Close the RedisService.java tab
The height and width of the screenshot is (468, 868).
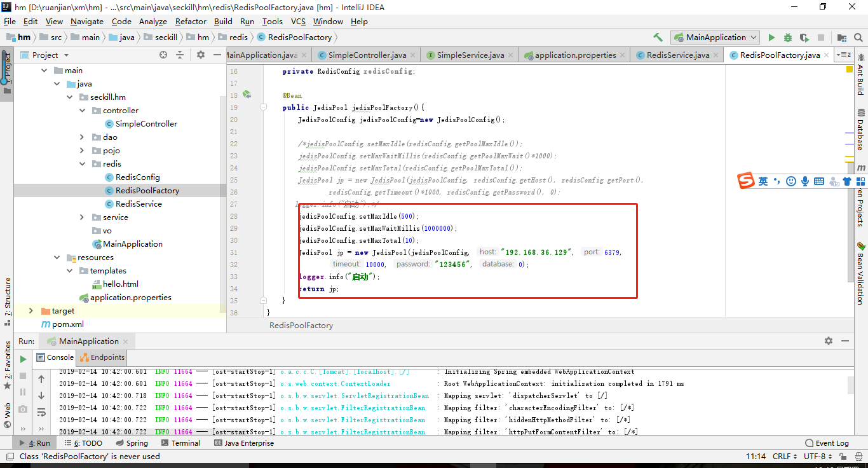(x=716, y=55)
